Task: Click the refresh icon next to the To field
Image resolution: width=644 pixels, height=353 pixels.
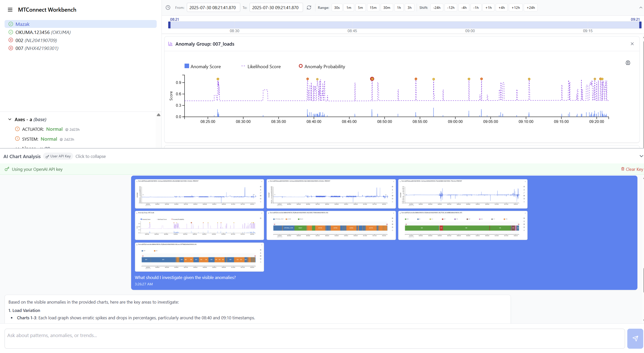Action: (x=309, y=8)
